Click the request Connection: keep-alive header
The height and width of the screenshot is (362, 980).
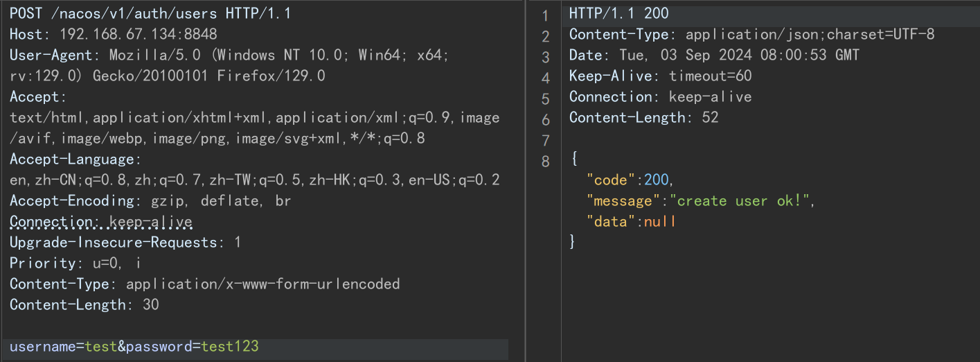tap(101, 221)
